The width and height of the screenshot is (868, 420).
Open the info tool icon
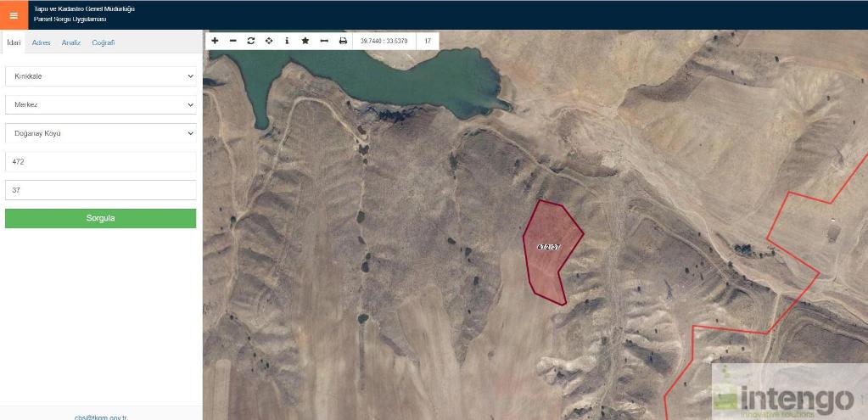point(287,41)
